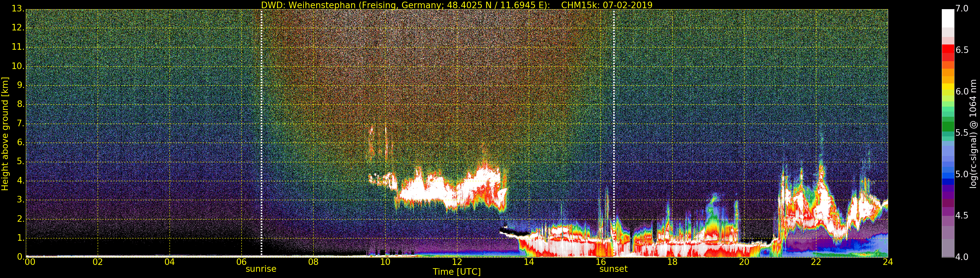Viewport: 980px width, 278px height.
Task: Click the height axis tick '1.'
Action: point(21,238)
